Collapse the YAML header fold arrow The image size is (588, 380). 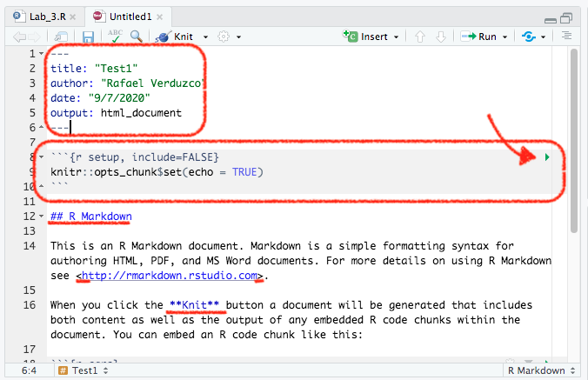[41, 54]
